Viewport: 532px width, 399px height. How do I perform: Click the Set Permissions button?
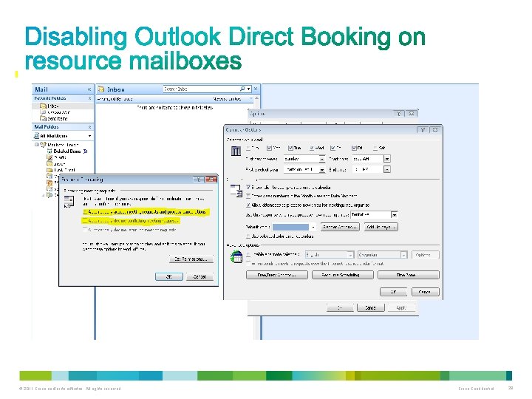tap(191, 259)
